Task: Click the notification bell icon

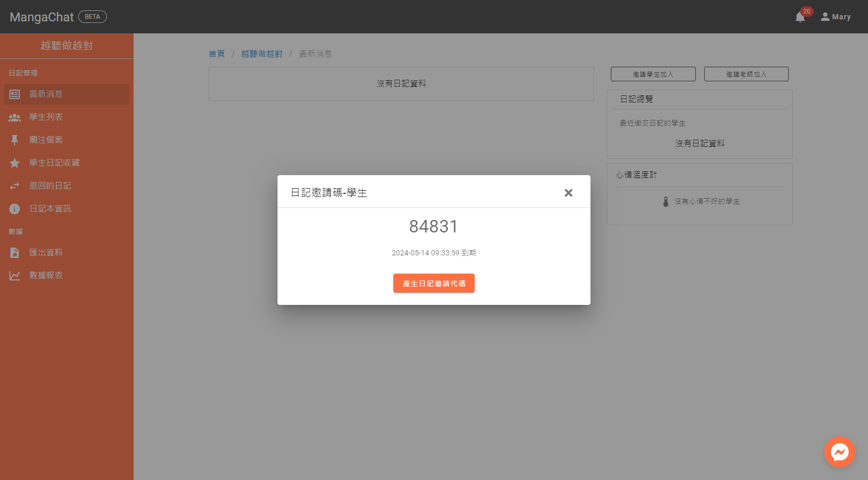Action: click(800, 17)
